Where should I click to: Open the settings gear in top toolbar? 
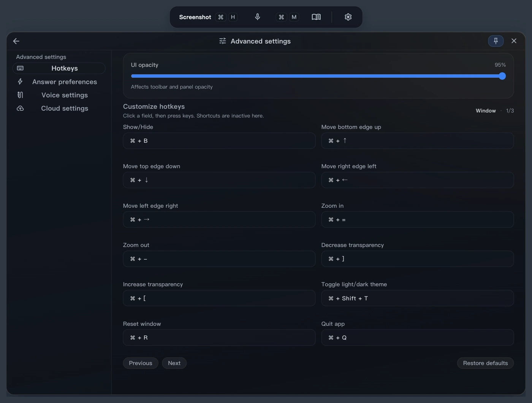[348, 17]
